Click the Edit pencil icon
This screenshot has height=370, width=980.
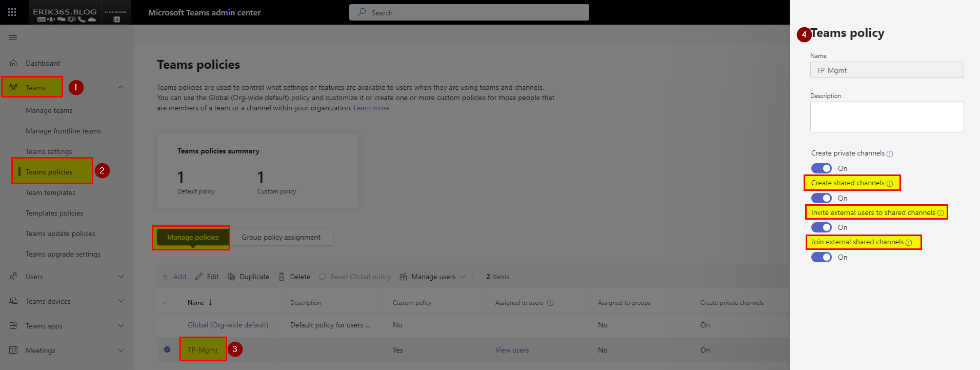click(x=199, y=277)
